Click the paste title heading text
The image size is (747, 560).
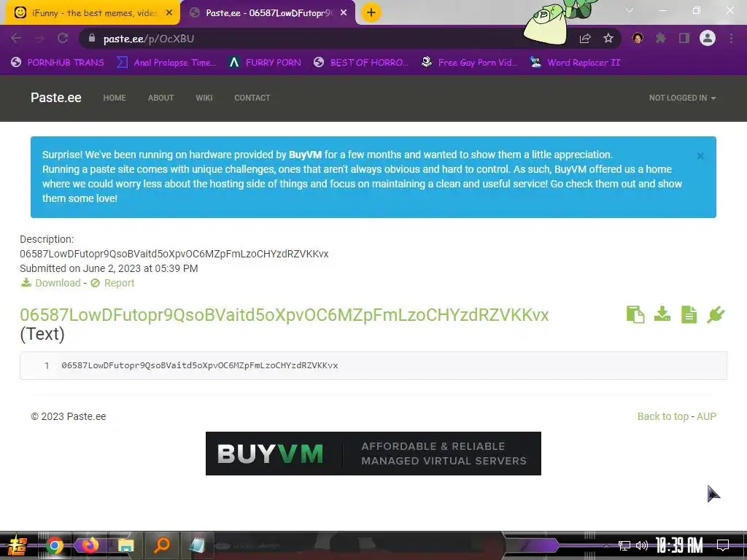pyautogui.click(x=284, y=315)
